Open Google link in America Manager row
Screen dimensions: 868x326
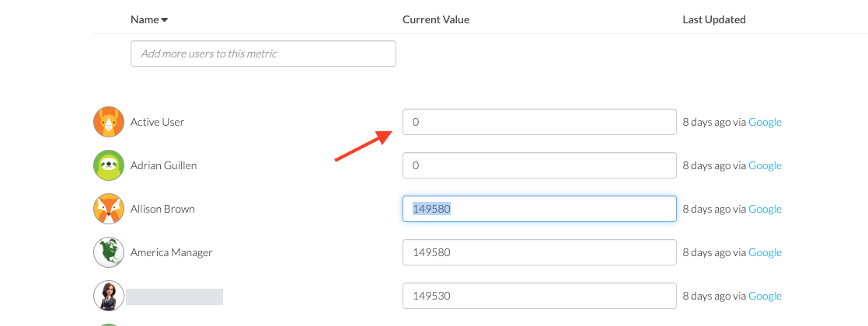click(x=765, y=252)
